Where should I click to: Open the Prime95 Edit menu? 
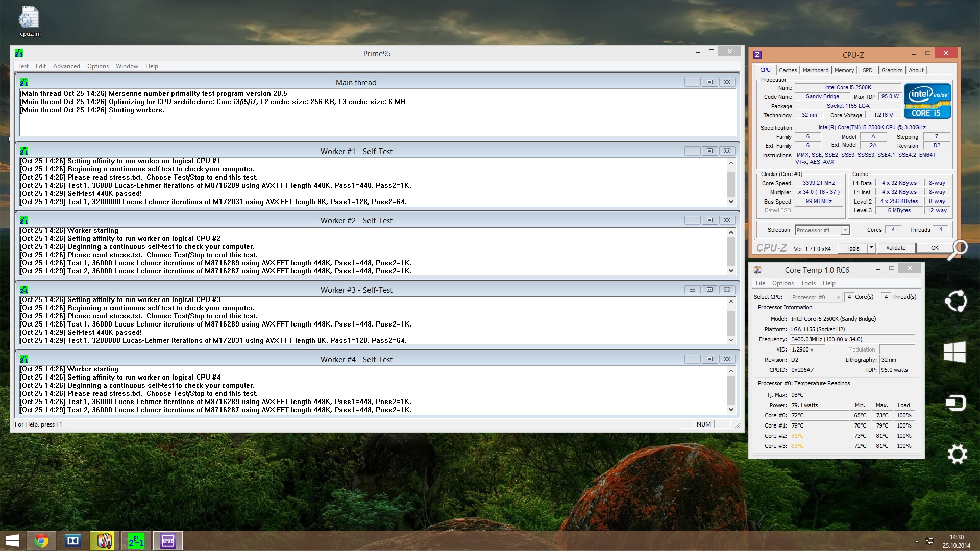tap(41, 66)
